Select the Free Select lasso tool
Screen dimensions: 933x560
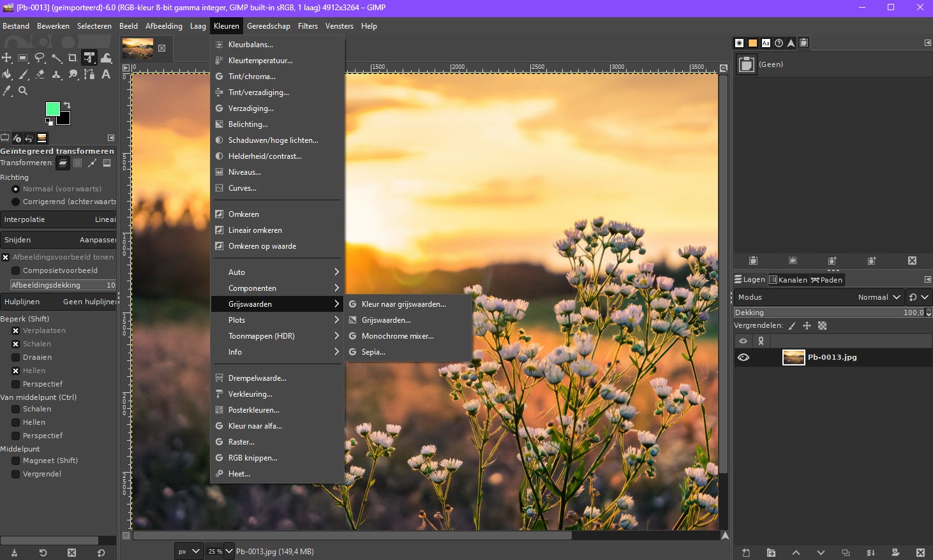click(x=40, y=58)
